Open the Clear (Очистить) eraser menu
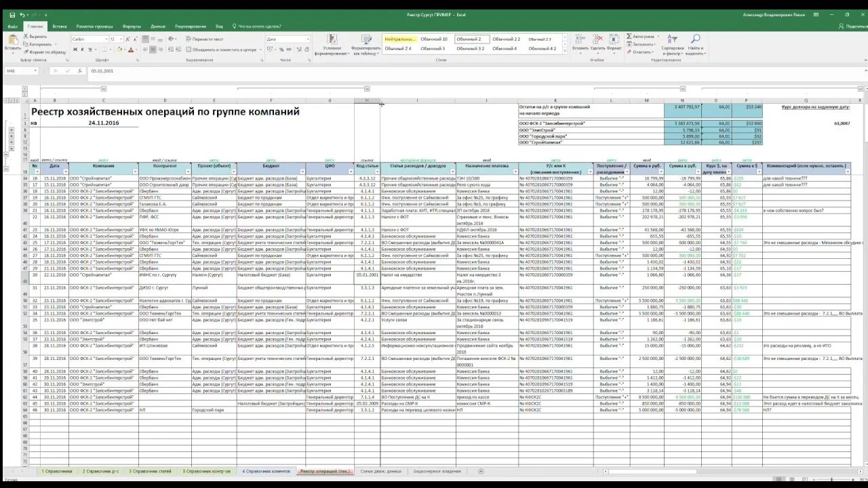This screenshot has height=488, width=868. click(639, 52)
